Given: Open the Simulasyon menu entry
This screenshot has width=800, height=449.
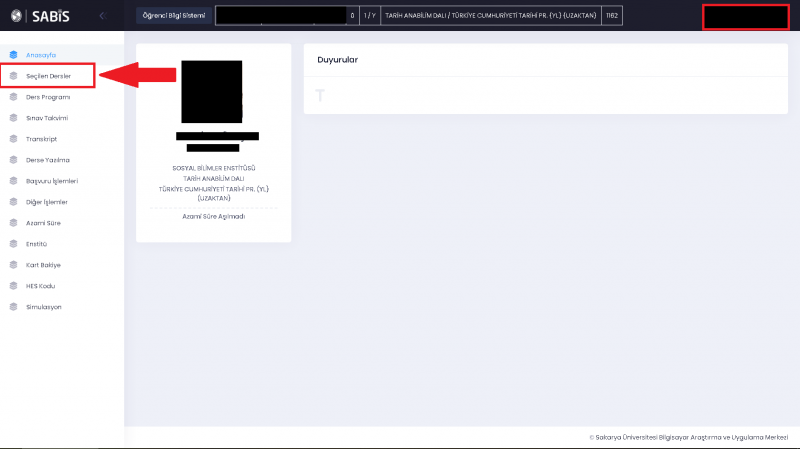Looking at the screenshot, I should 43,307.
